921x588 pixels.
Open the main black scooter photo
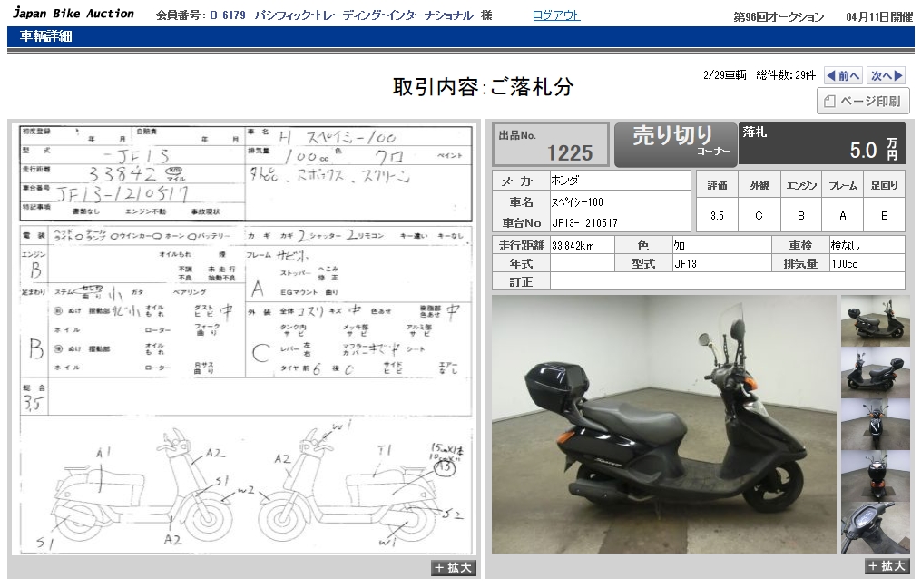tap(663, 424)
